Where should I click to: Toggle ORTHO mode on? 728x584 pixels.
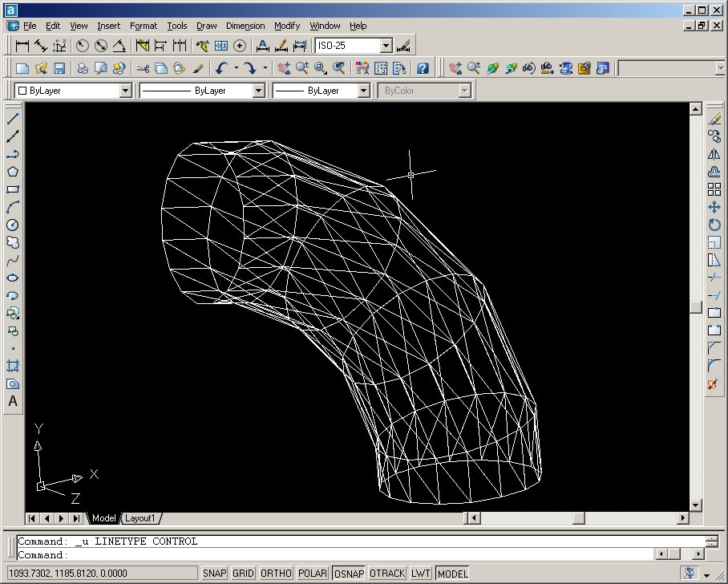point(276,574)
